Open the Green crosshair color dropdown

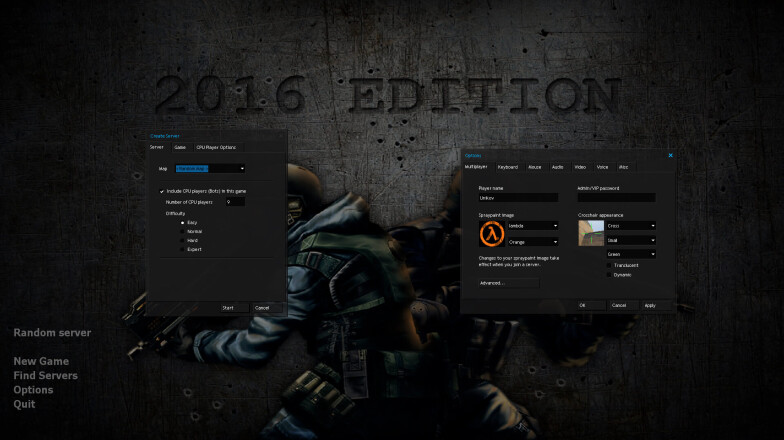(x=631, y=254)
